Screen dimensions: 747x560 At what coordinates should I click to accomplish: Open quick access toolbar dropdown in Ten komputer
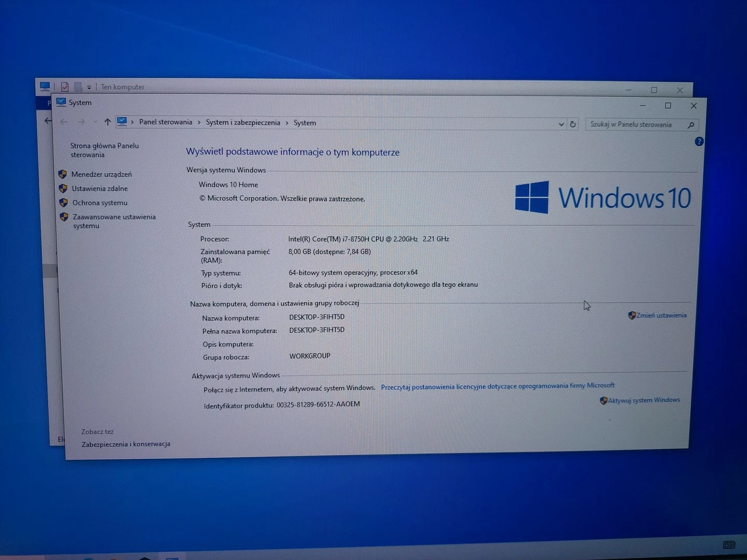tap(89, 87)
